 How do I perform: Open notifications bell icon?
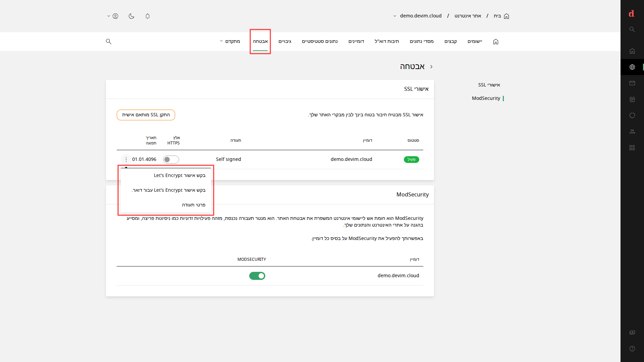click(148, 16)
